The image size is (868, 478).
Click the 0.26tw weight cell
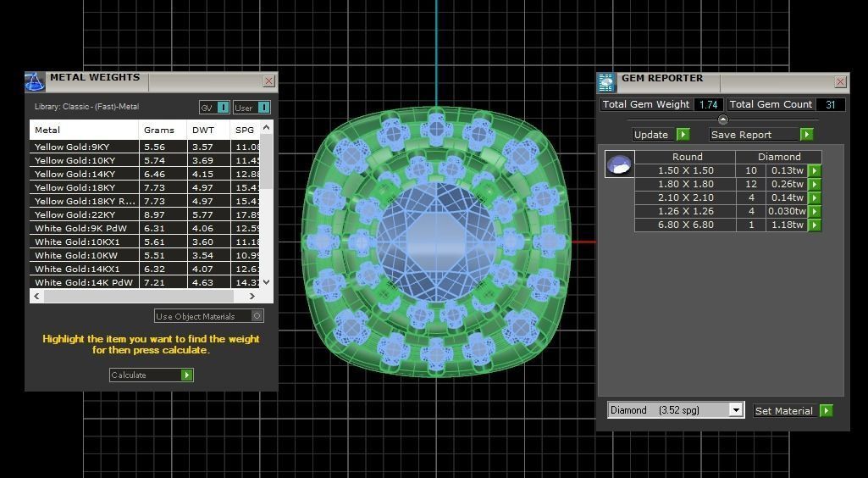click(787, 184)
